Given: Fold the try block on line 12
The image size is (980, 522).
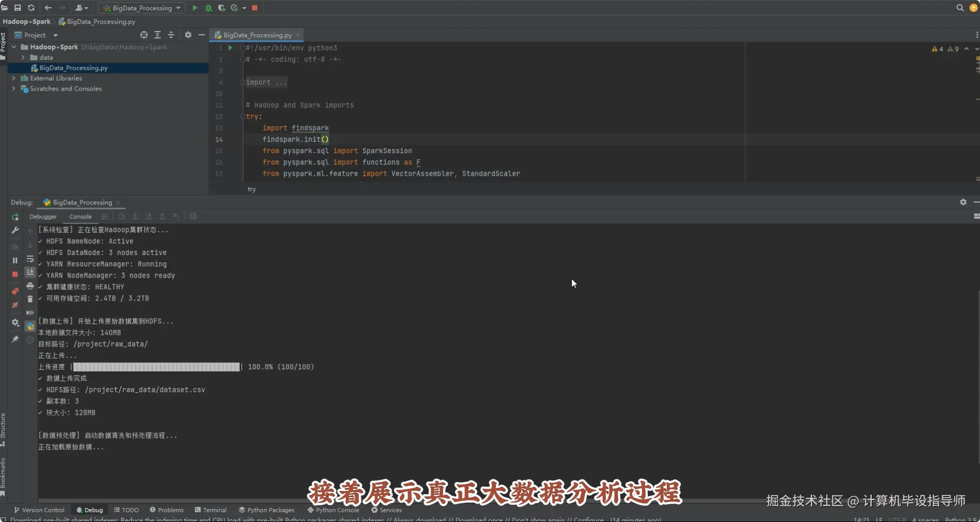Looking at the screenshot, I should click(x=242, y=116).
